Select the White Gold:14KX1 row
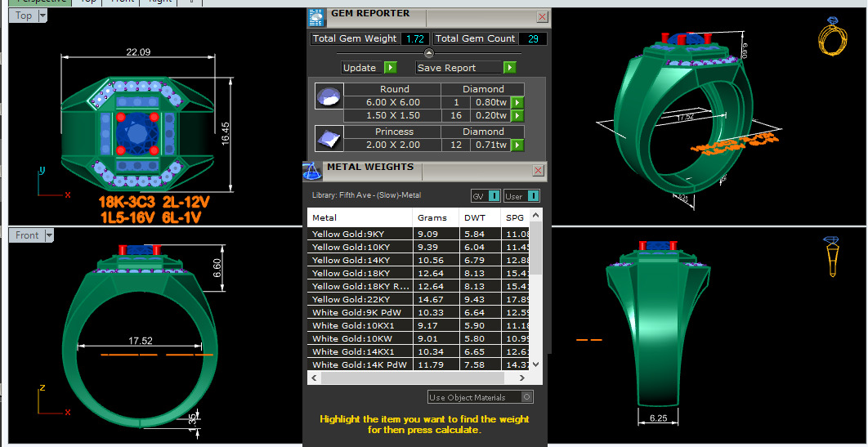Image resolution: width=868 pixels, height=447 pixels. tap(418, 352)
